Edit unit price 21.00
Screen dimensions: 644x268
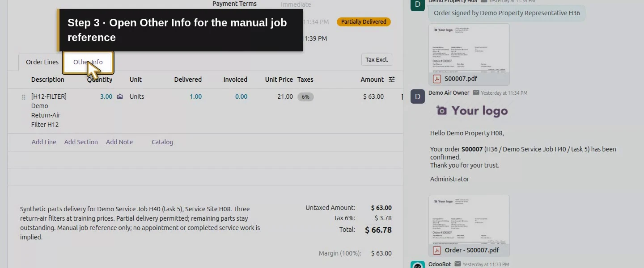click(285, 96)
